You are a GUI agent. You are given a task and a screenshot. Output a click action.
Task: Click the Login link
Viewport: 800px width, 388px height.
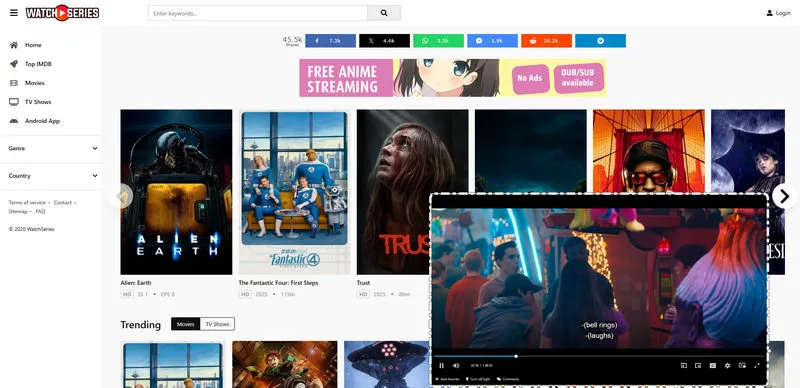click(x=783, y=13)
